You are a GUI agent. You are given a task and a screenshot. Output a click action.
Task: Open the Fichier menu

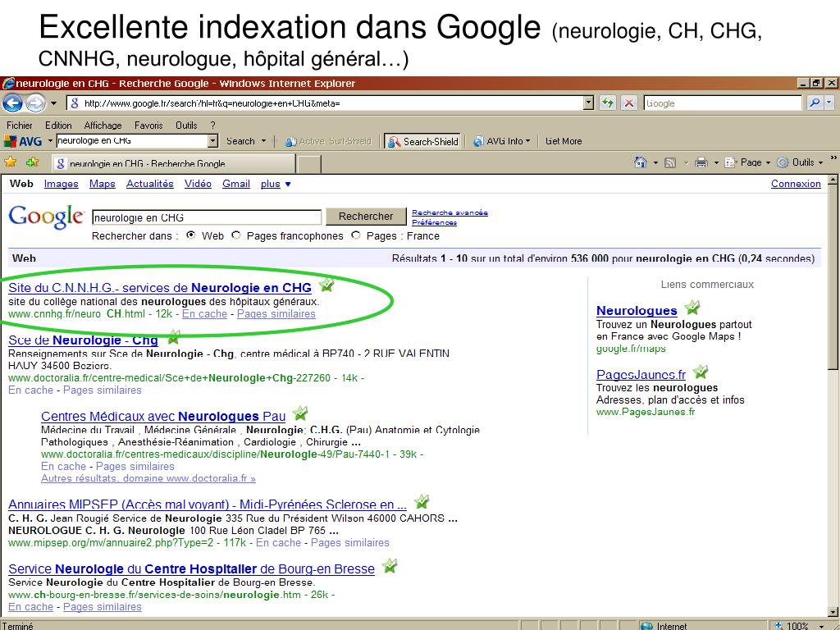coord(20,126)
